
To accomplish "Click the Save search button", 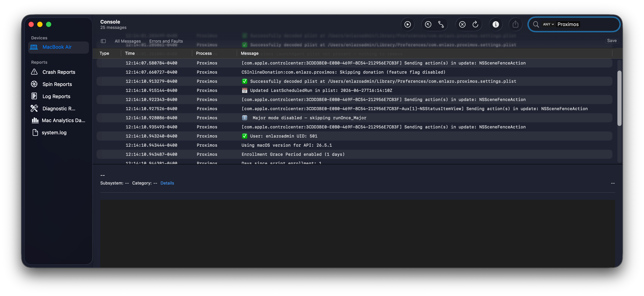I will point(612,41).
